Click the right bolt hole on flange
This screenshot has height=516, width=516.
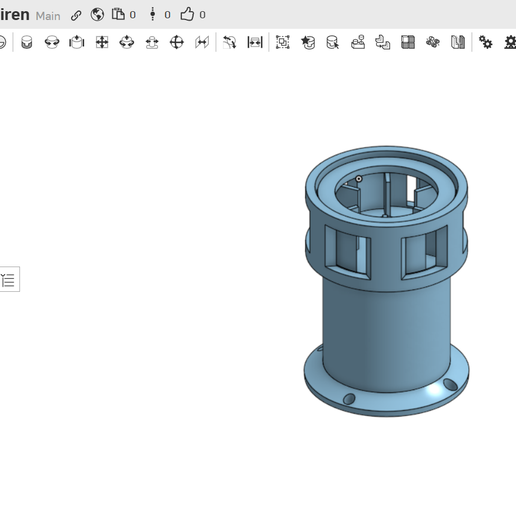[450, 384]
